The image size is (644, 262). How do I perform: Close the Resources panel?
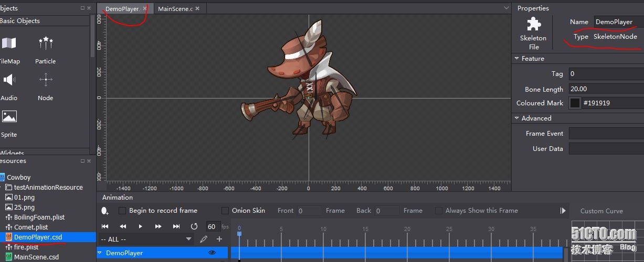tap(89, 161)
